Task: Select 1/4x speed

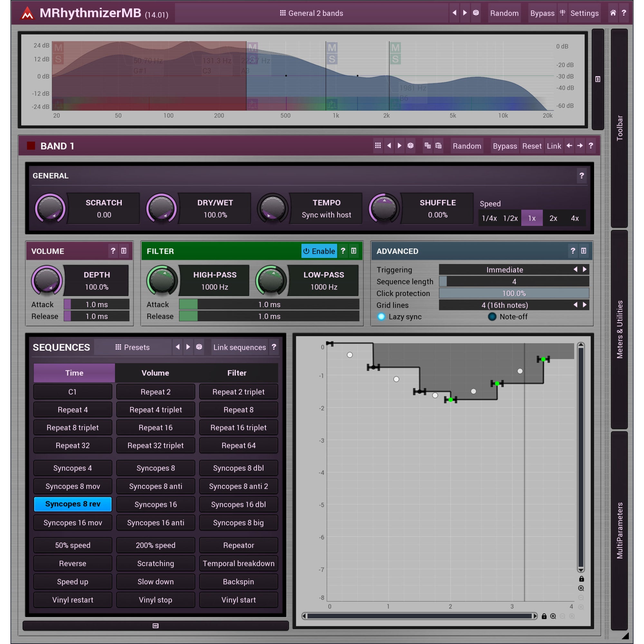Action: (489, 218)
